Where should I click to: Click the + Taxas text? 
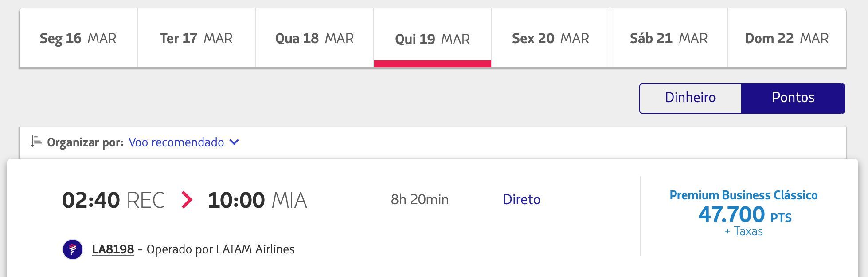tap(743, 231)
